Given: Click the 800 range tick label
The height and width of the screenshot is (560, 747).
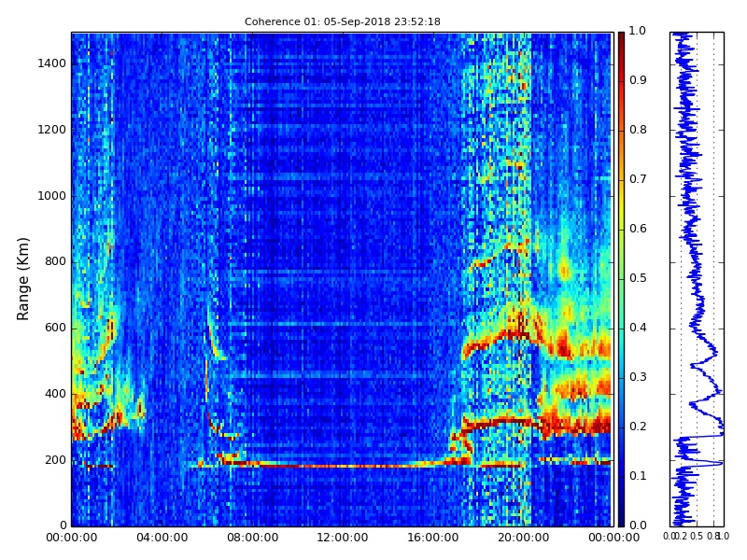Looking at the screenshot, I should [55, 261].
